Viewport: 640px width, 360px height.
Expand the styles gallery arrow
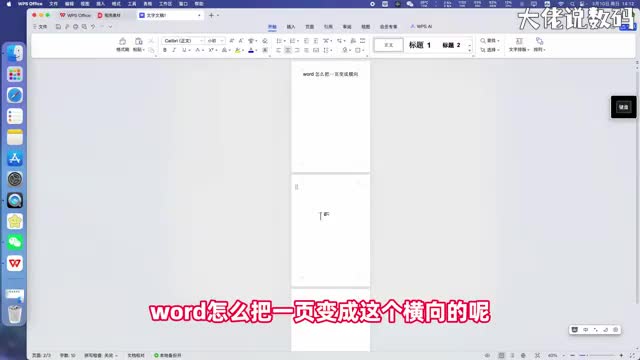point(469,50)
